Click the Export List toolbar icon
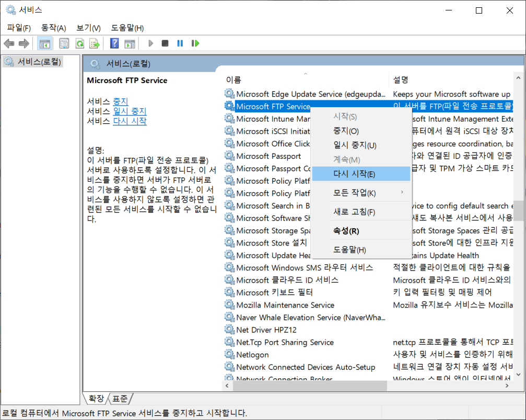The height and width of the screenshot is (420, 526). 95,43
